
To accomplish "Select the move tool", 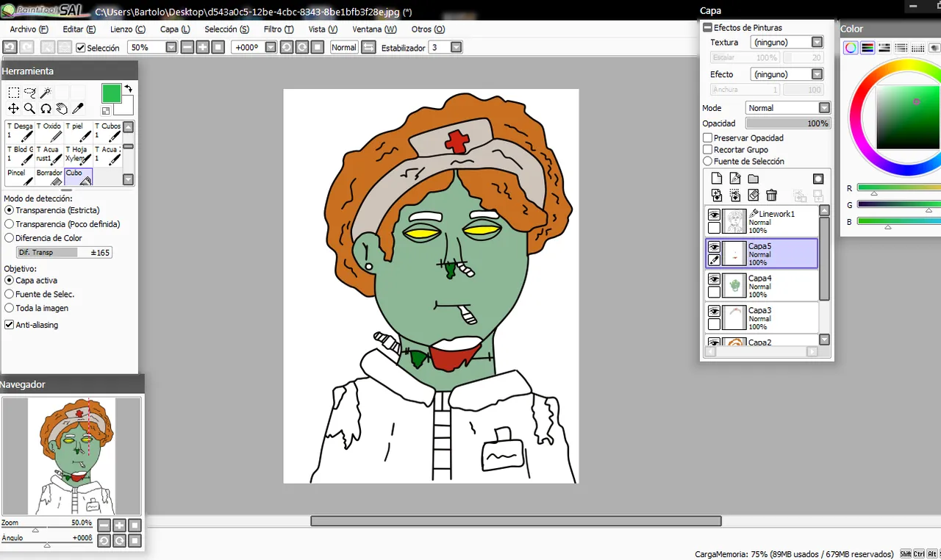I will [13, 109].
